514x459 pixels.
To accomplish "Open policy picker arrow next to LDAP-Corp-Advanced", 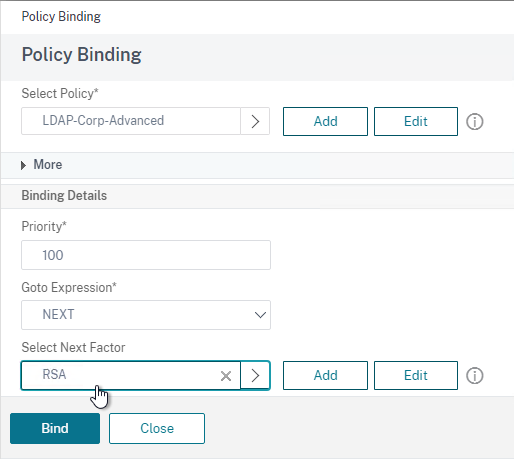I will click(x=255, y=121).
